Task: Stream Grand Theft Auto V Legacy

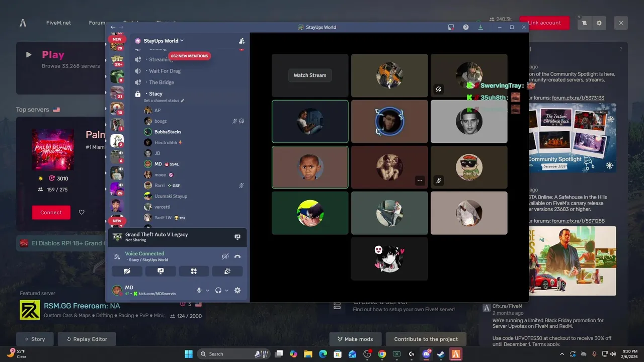Action: tap(237, 237)
